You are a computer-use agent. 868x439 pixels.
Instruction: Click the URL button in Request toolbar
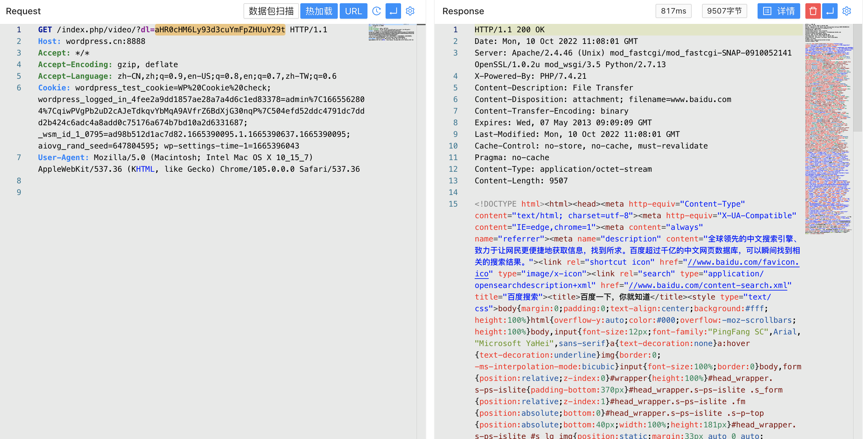353,11
